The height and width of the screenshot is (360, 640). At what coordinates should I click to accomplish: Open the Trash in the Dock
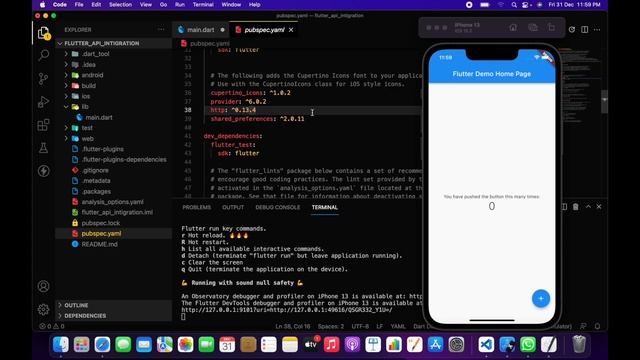579,344
